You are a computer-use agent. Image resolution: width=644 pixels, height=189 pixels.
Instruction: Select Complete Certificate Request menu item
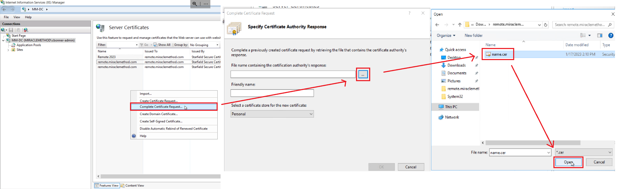(x=161, y=107)
